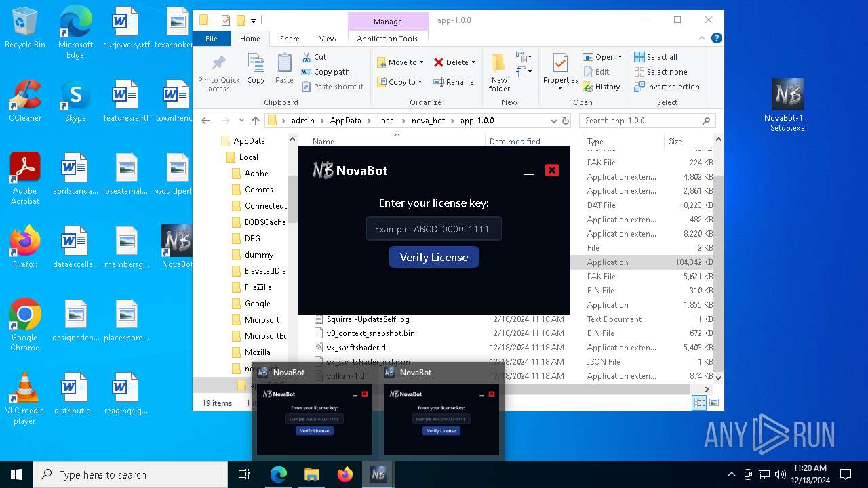Select Mozilla folder in tree
Viewport: 868px width, 488px height.
coord(257,352)
